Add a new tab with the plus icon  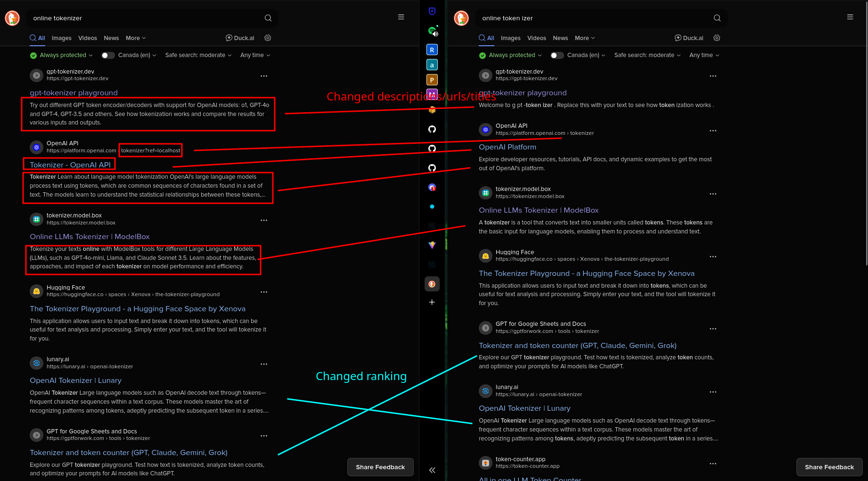pos(432,302)
